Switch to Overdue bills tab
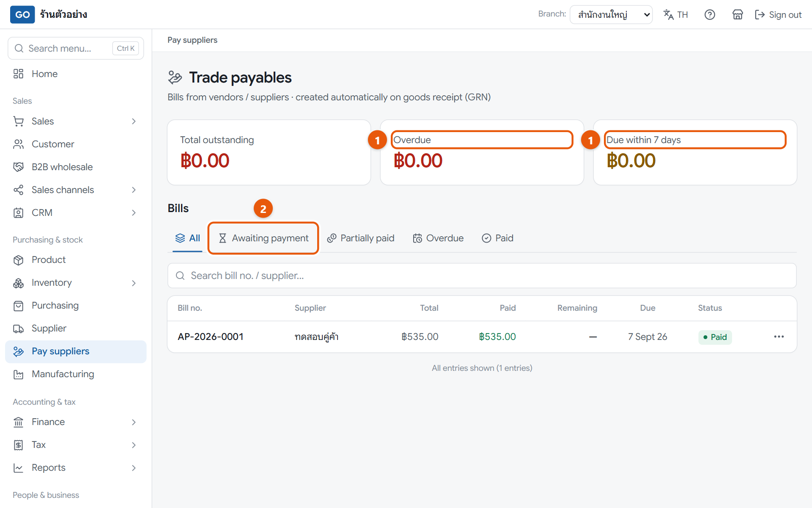 click(438, 238)
